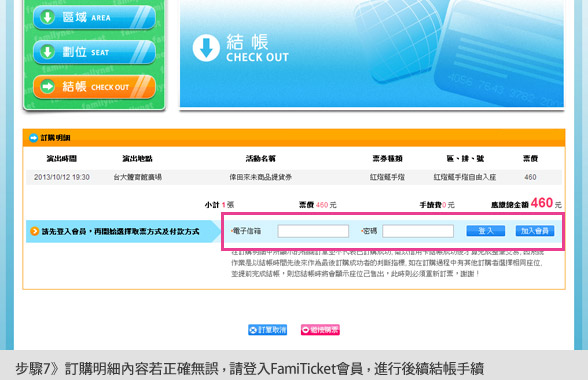The width and height of the screenshot is (588, 380).
Task: Click the show time cell 2013/10/12 19:30
Action: (x=62, y=177)
